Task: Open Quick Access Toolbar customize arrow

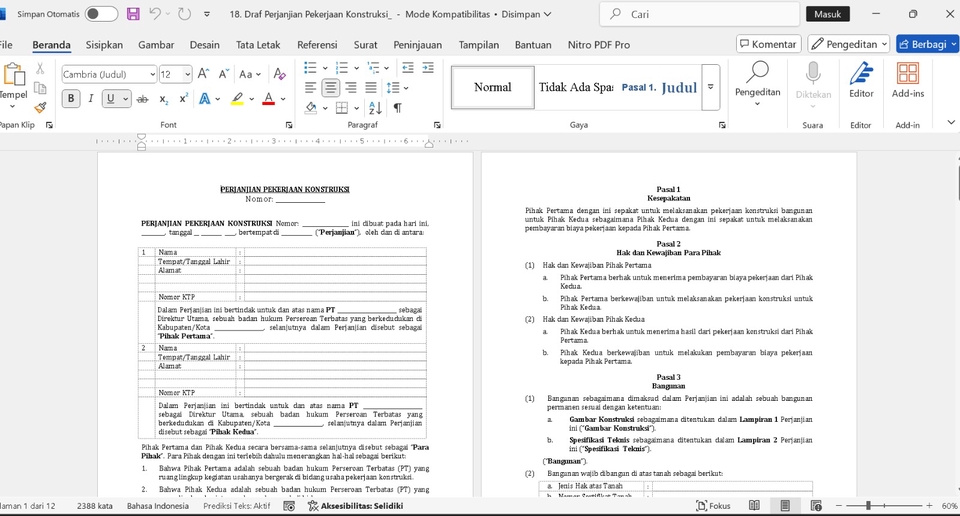Action: (x=207, y=14)
